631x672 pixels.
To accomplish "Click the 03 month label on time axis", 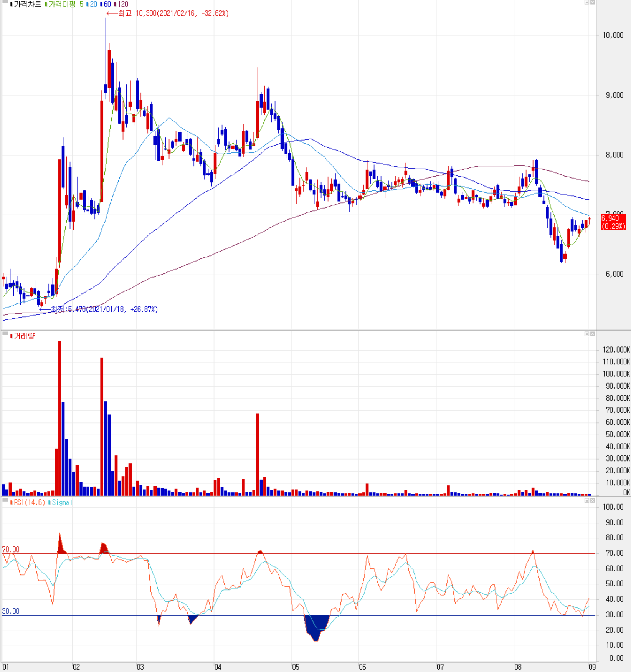I will click(140, 667).
